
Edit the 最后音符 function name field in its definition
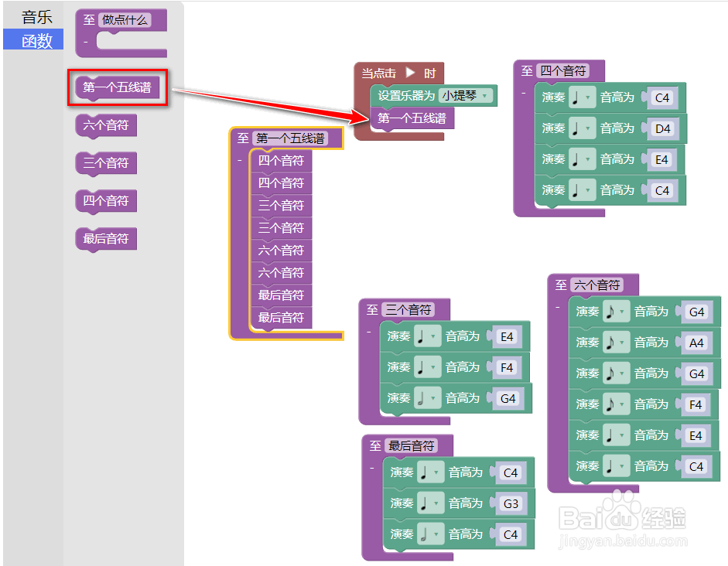[x=411, y=446]
